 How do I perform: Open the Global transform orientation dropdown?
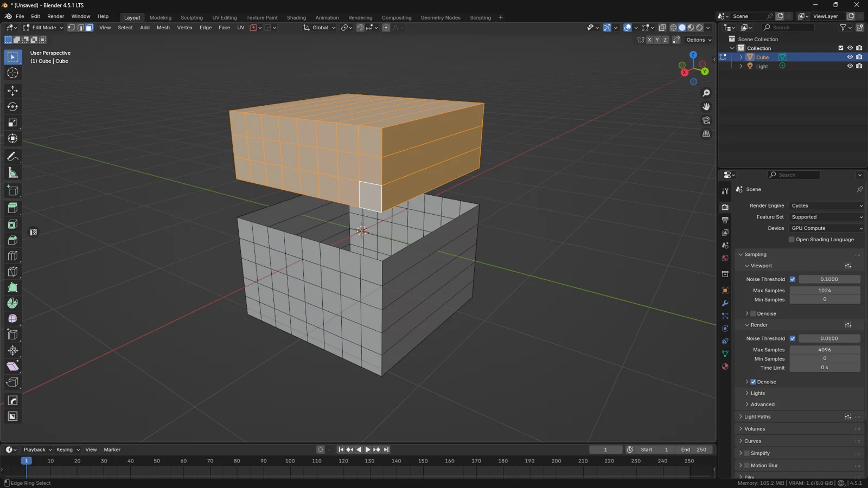pos(320,28)
